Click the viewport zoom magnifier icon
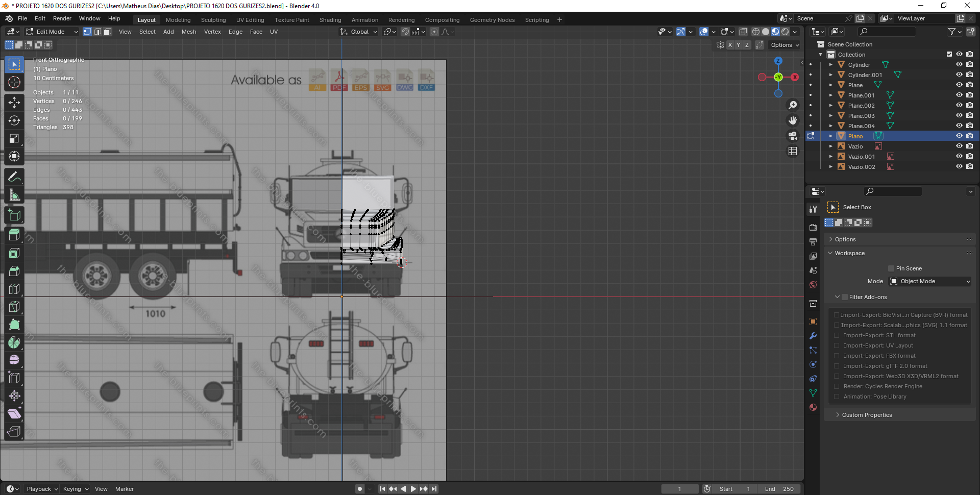The height and width of the screenshot is (495, 980). click(x=793, y=105)
